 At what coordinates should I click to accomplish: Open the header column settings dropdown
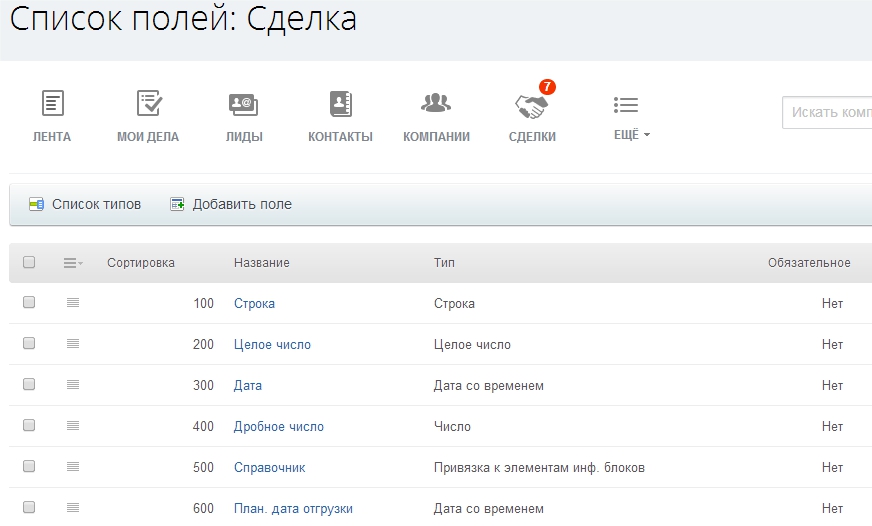[x=73, y=263]
